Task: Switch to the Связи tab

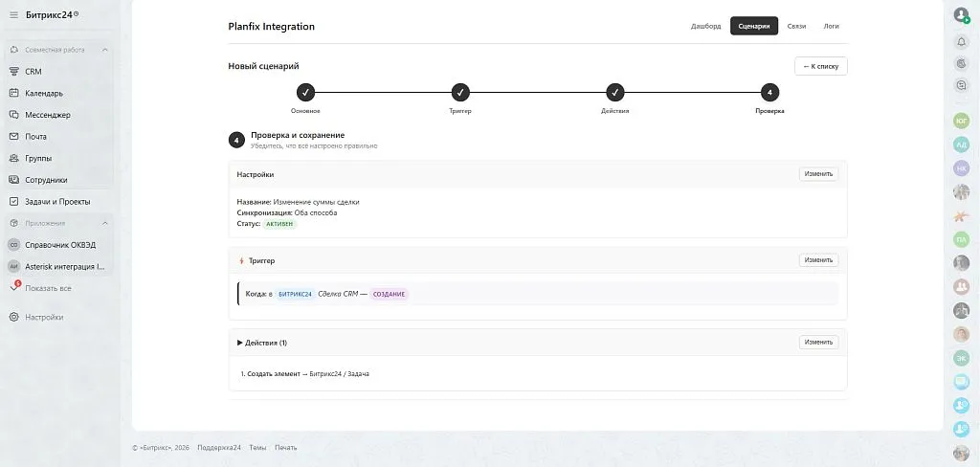Action: coord(796,26)
